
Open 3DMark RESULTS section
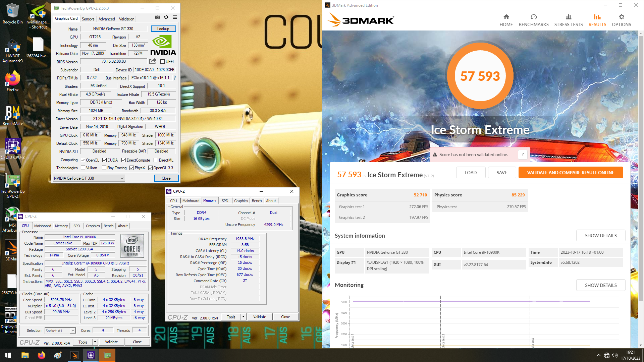(597, 20)
